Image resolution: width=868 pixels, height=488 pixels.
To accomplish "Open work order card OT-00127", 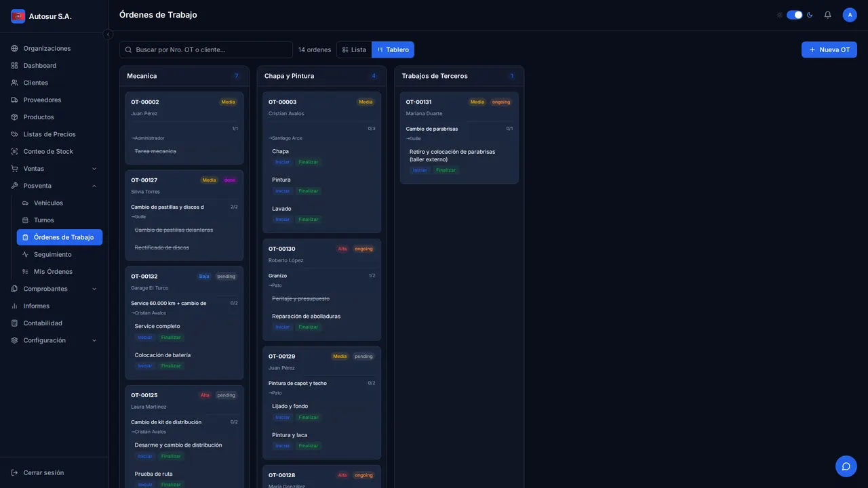I will click(184, 216).
